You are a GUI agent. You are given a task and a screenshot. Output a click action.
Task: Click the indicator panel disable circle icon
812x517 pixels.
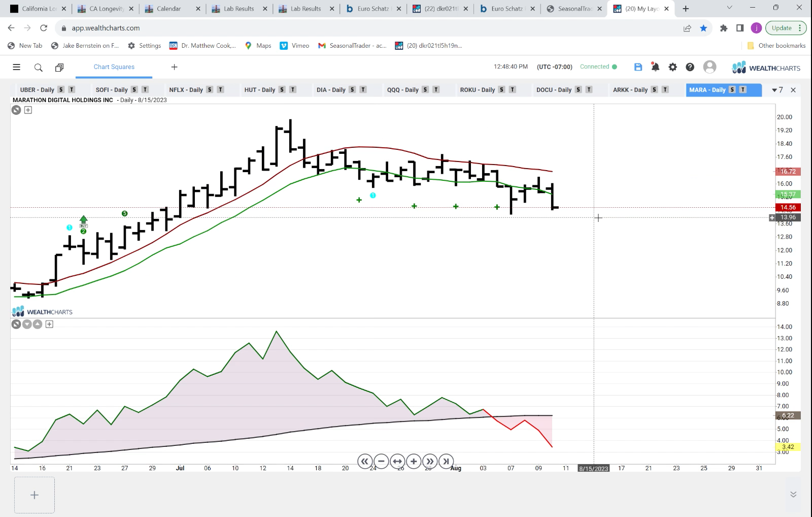tap(16, 324)
